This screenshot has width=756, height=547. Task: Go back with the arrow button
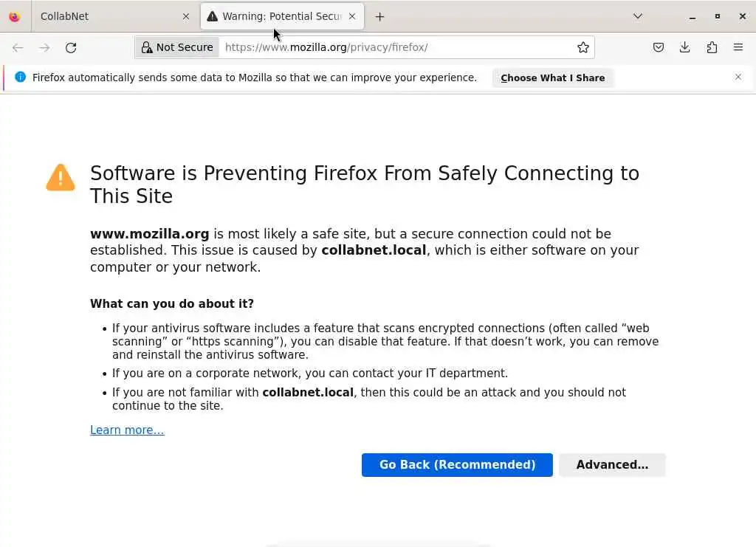[18, 47]
